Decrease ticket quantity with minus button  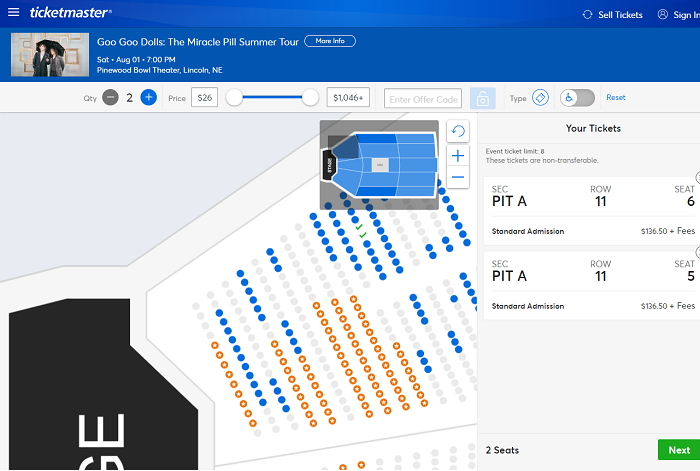110,97
